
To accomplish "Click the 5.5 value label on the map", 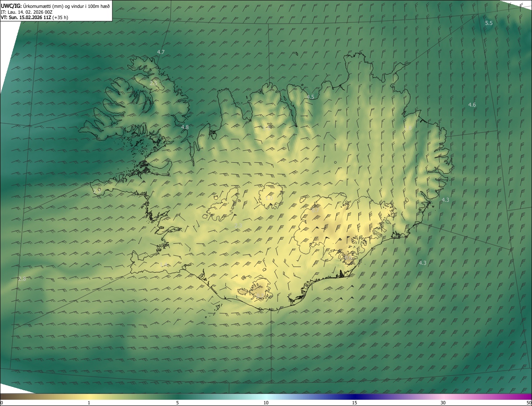I will coord(489,23).
